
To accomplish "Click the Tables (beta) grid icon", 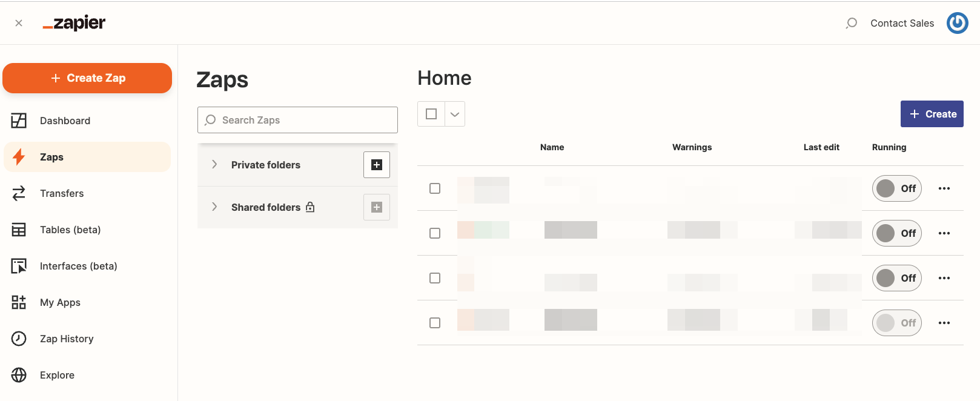I will pos(19,230).
